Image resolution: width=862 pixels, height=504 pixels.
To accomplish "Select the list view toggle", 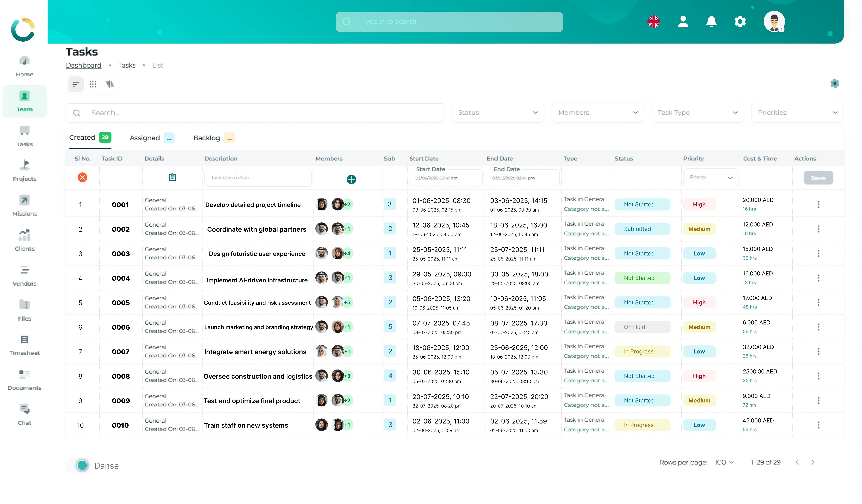I will (76, 84).
